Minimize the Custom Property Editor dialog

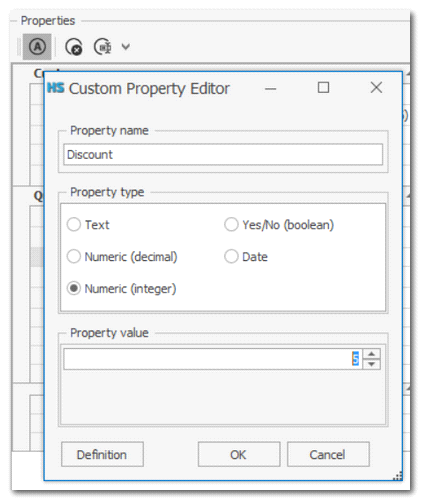point(271,89)
